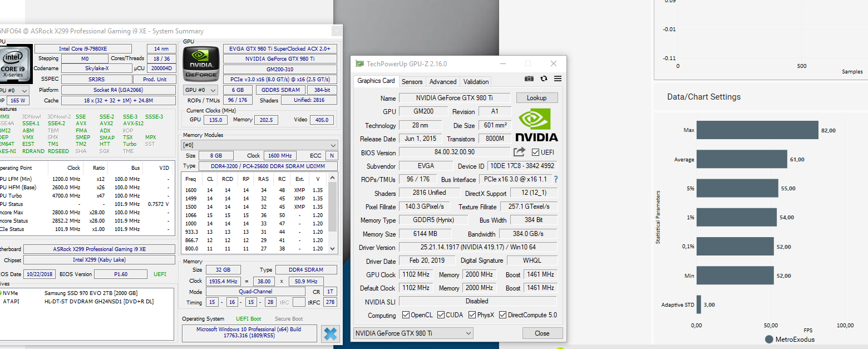This screenshot has height=349, width=868.
Task: Switch to the Advanced tab
Action: point(443,81)
